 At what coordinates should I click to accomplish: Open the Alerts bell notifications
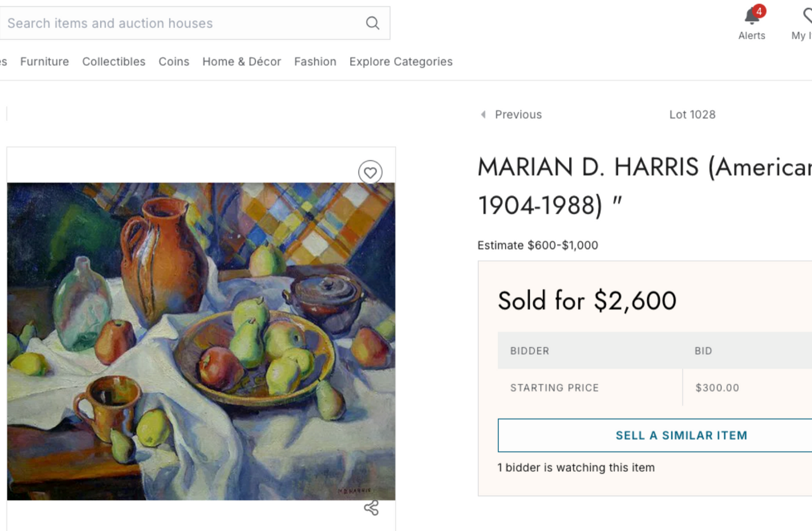752,19
